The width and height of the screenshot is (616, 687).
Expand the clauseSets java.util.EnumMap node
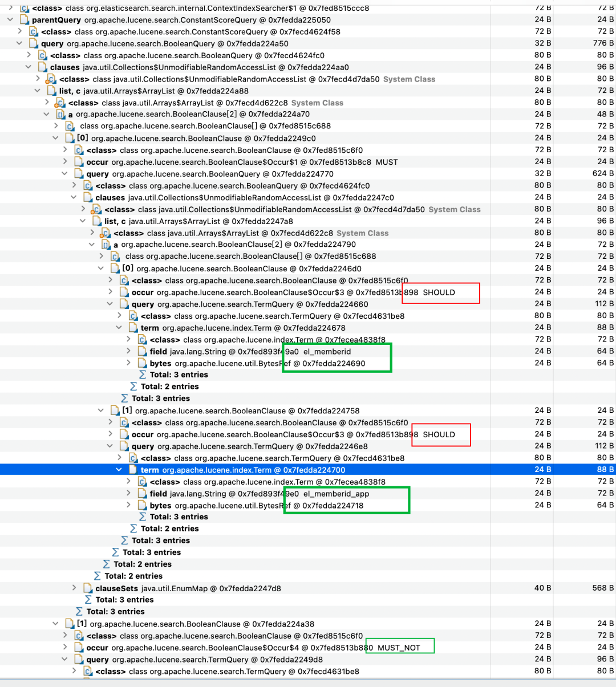[x=74, y=588]
